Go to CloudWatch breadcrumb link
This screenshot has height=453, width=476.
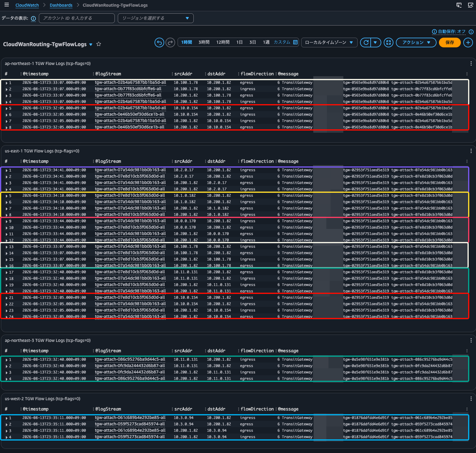point(27,5)
